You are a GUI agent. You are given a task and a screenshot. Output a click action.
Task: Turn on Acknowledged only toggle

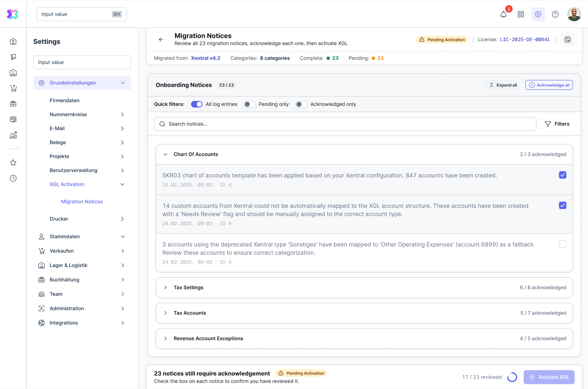click(x=301, y=104)
